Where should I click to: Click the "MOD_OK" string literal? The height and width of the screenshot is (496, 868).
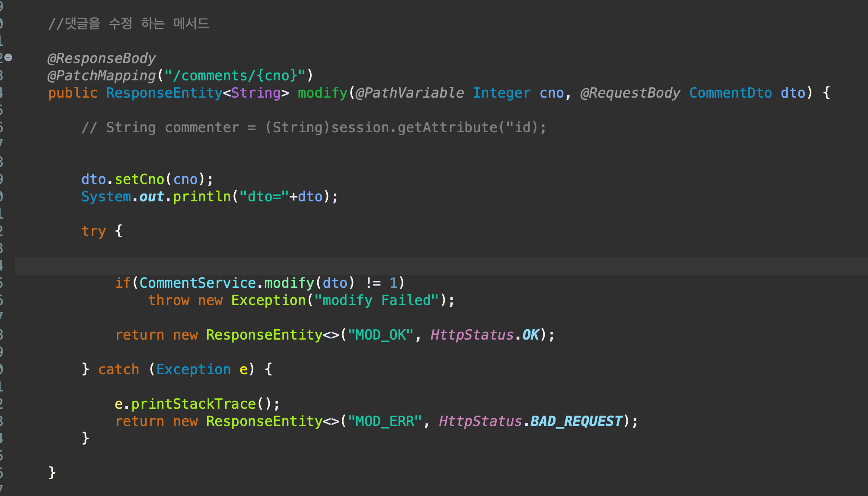point(380,335)
